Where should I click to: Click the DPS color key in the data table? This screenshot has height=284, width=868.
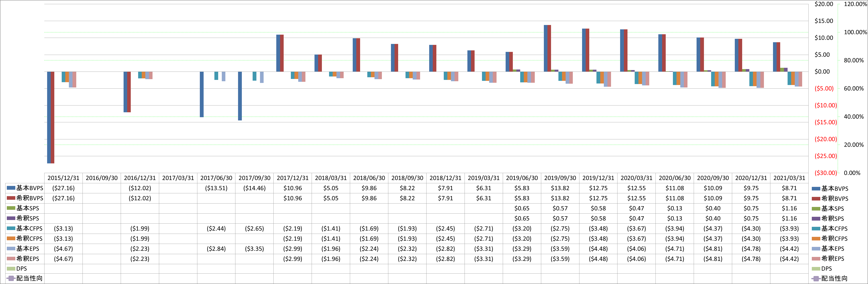pyautogui.click(x=11, y=268)
